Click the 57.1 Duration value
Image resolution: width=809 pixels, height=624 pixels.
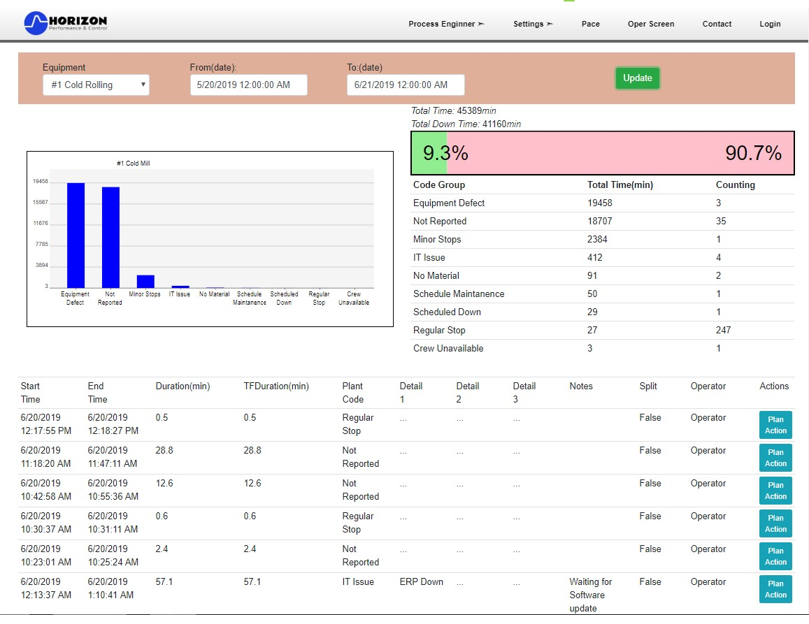point(165,582)
